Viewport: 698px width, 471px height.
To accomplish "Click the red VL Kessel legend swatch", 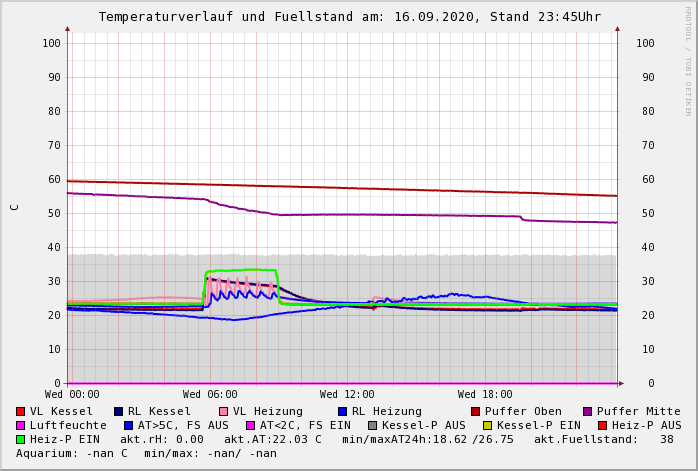I will pos(20,412).
